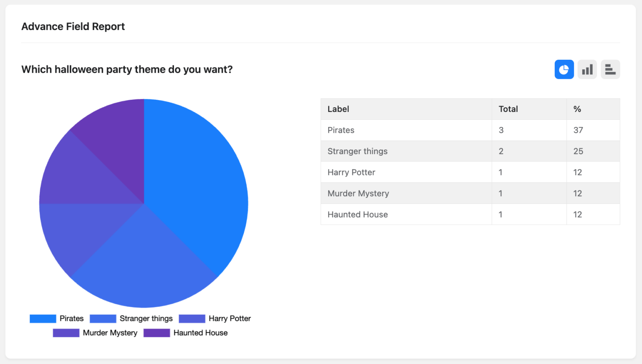Image resolution: width=642 pixels, height=364 pixels.
Task: Click the highlighted blue chart type icon
Action: click(564, 69)
